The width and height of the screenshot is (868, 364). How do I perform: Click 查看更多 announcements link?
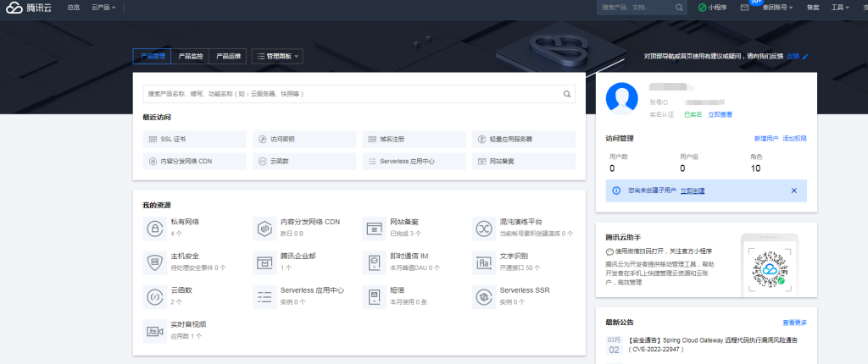coord(794,323)
